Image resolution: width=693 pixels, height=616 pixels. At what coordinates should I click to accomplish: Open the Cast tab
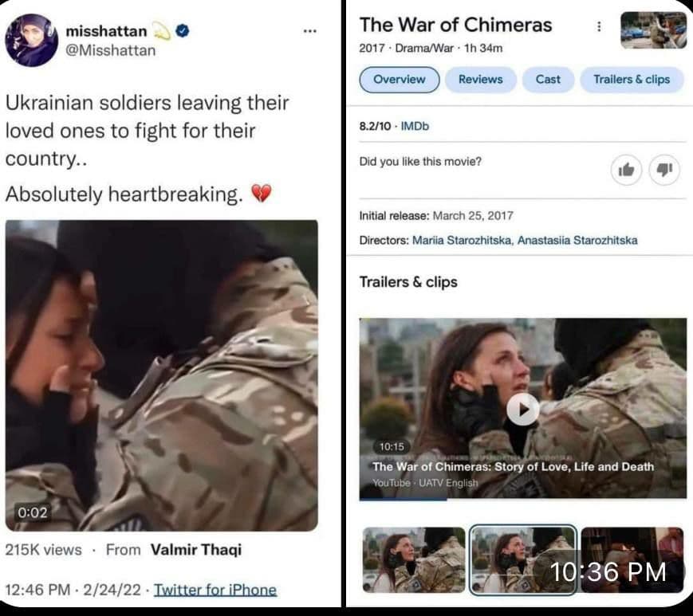click(x=548, y=80)
